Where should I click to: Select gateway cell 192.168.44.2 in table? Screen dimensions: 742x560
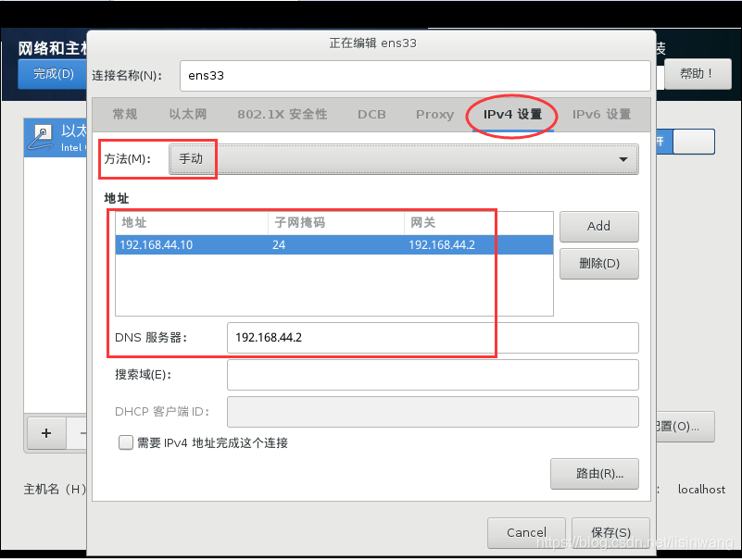[442, 245]
